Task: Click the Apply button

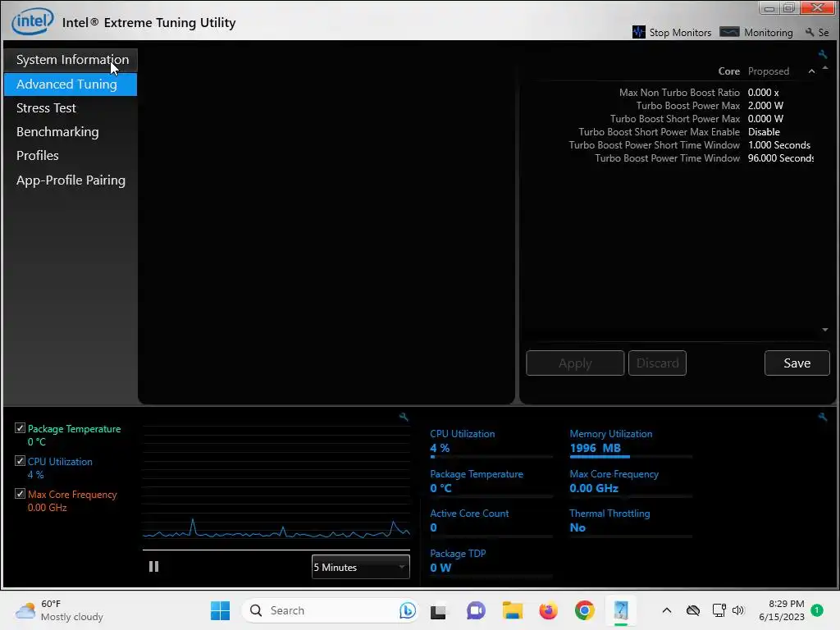Action: click(x=575, y=363)
